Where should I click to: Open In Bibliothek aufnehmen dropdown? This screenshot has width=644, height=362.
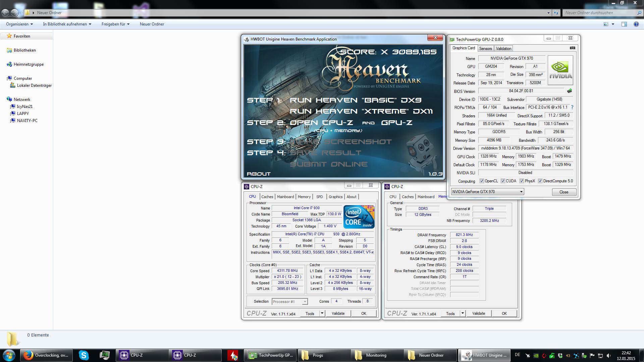67,24
